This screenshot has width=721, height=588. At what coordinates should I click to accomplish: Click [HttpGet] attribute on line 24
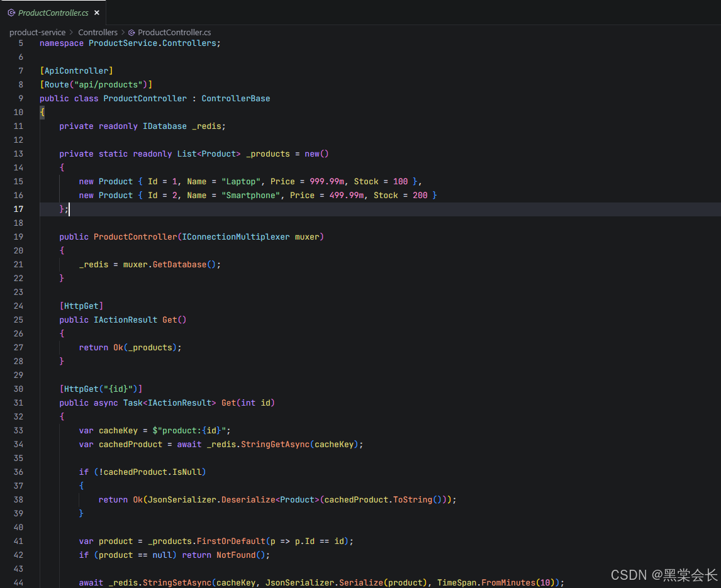click(81, 306)
